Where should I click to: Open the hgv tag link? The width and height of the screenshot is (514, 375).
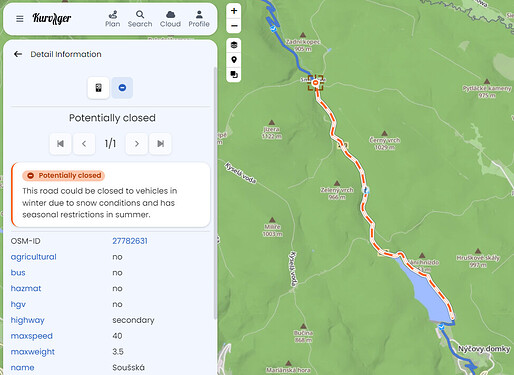18,304
